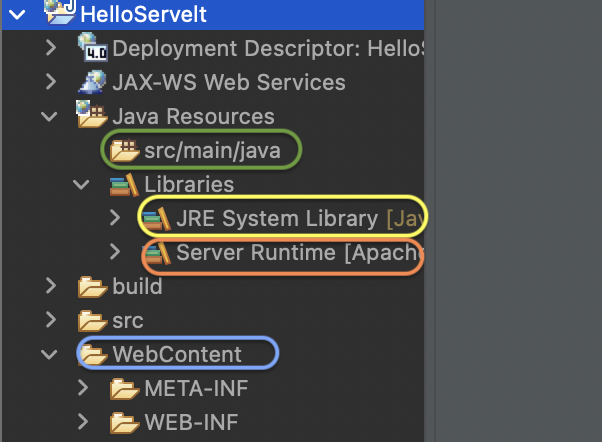Click the build folder icon
The height and width of the screenshot is (442, 602).
click(x=92, y=287)
